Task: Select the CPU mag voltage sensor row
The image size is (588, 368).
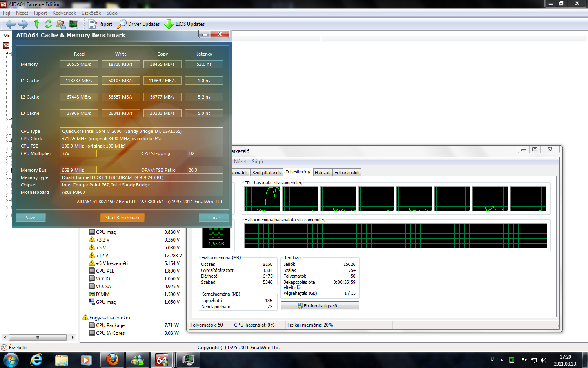Action: (x=134, y=232)
